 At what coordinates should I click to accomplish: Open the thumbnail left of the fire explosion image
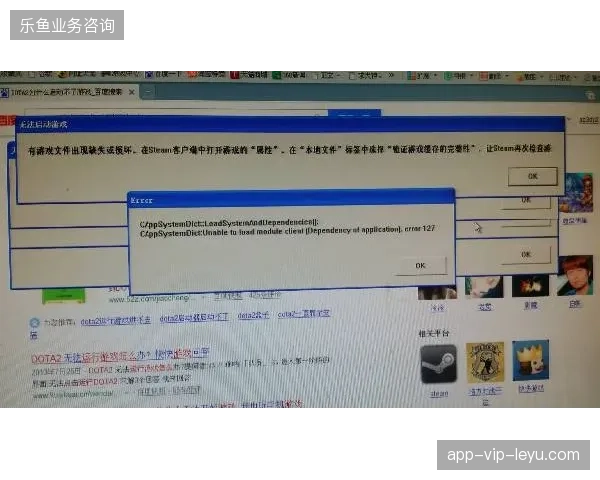click(484, 287)
